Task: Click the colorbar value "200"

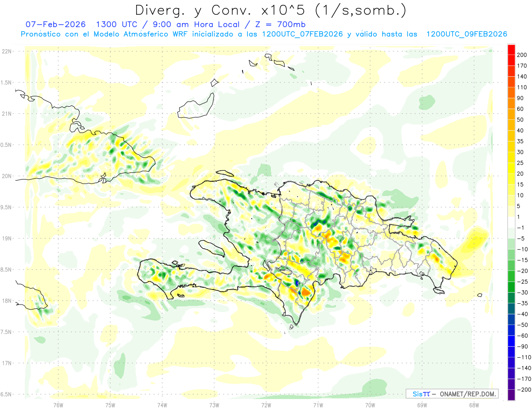Action: [x=522, y=55]
